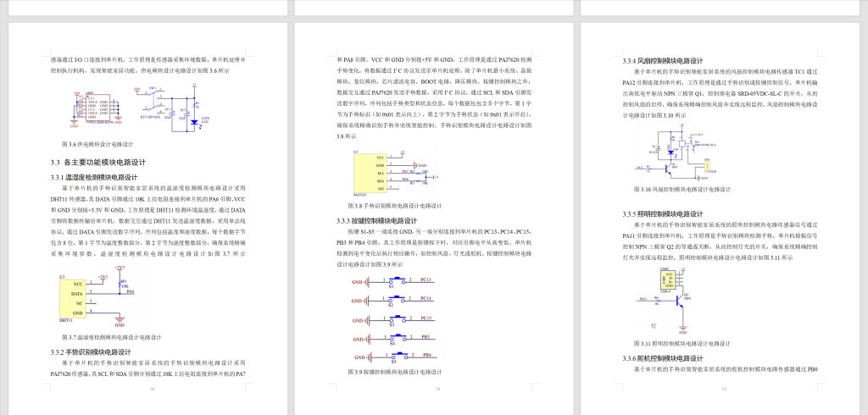The image size is (868, 415).
Task: Click the yellow DHT11 sensor block in figure 3.7
Action: tap(73, 298)
